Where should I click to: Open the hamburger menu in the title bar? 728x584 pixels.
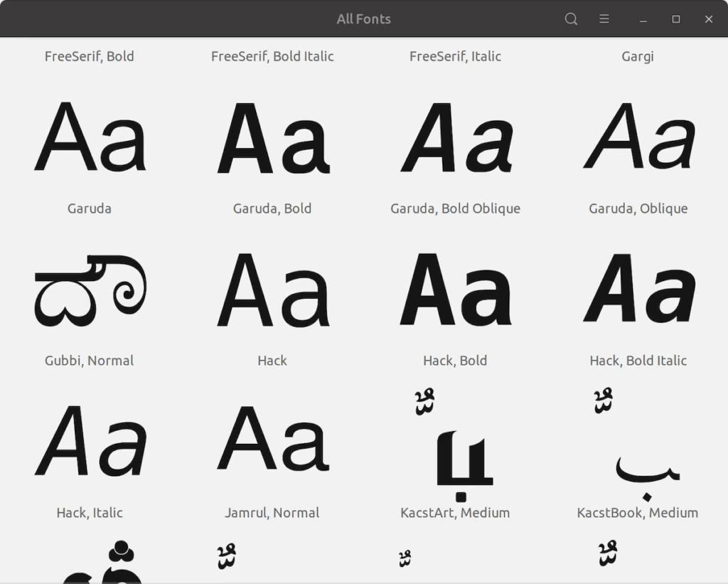[x=604, y=19]
